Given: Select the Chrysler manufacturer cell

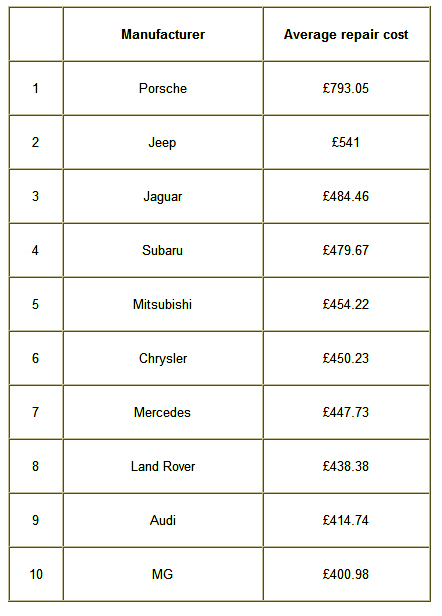Looking at the screenshot, I should [x=163, y=358].
